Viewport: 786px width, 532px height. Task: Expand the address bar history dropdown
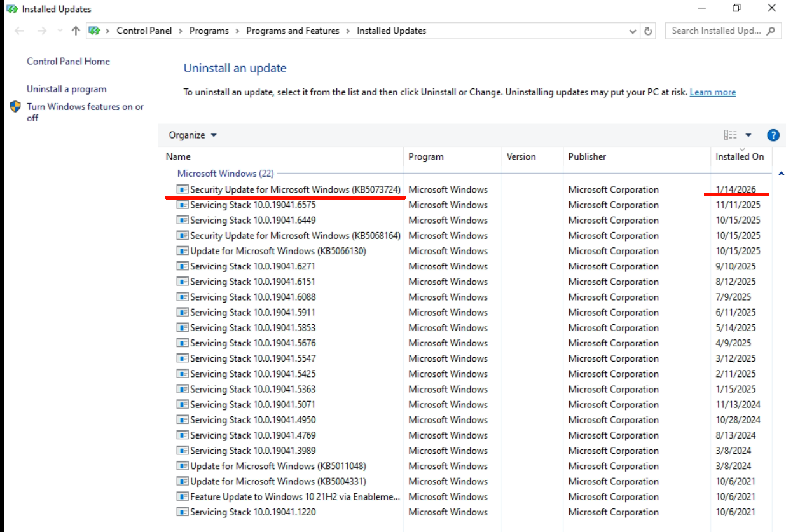(632, 31)
